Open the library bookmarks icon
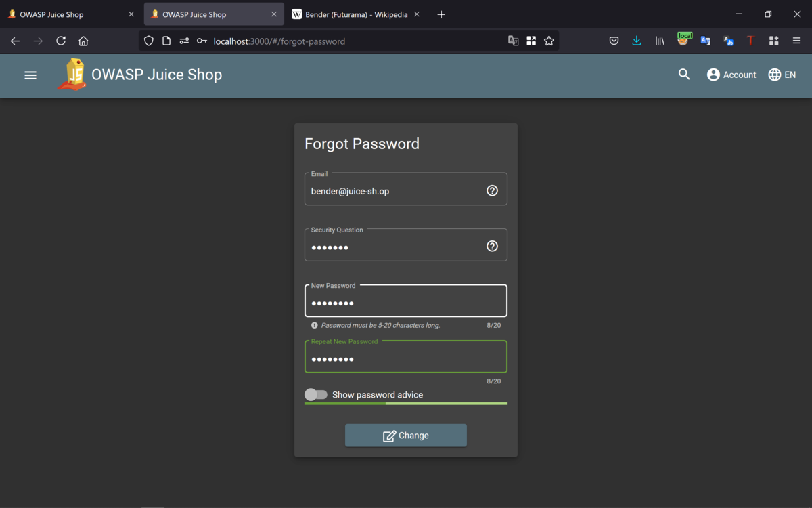The image size is (812, 508). point(660,41)
